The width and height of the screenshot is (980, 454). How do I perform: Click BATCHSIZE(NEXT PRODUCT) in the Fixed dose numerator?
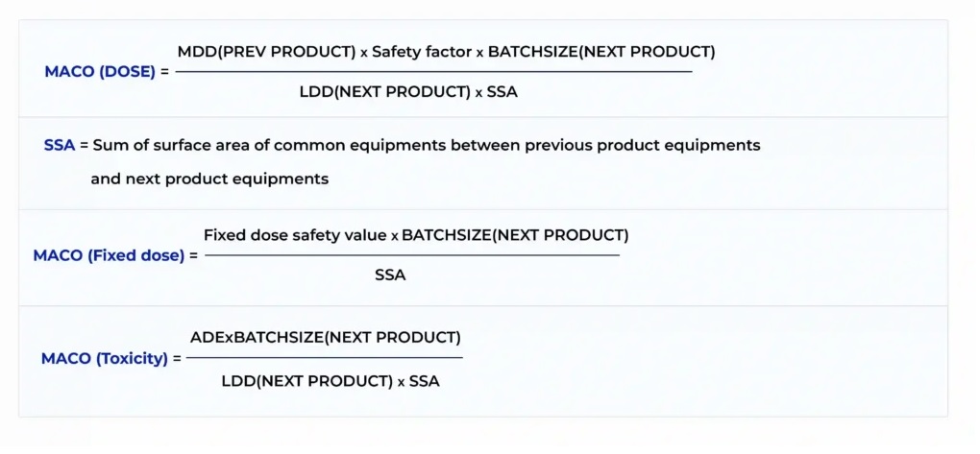(515, 235)
